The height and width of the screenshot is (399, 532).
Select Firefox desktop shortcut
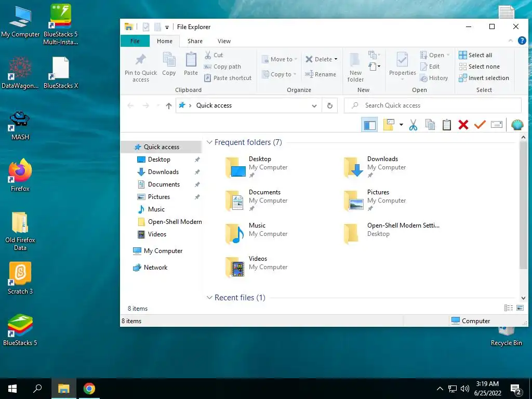click(20, 176)
